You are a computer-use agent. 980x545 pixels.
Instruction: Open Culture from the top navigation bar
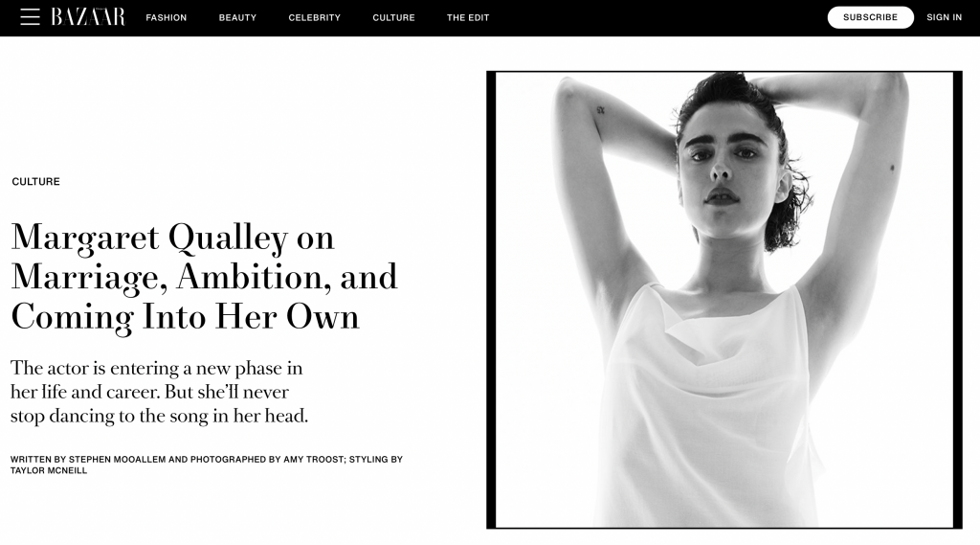point(393,17)
